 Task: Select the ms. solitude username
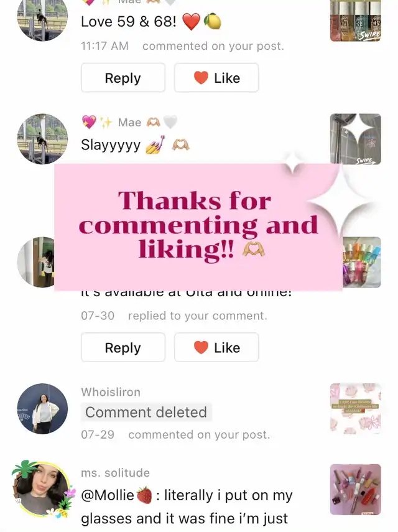[x=115, y=473]
